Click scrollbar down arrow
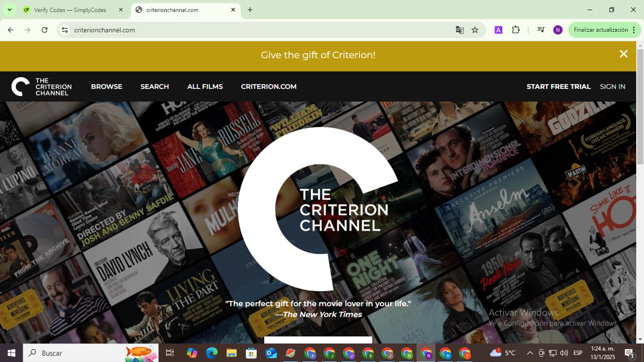 click(640, 339)
